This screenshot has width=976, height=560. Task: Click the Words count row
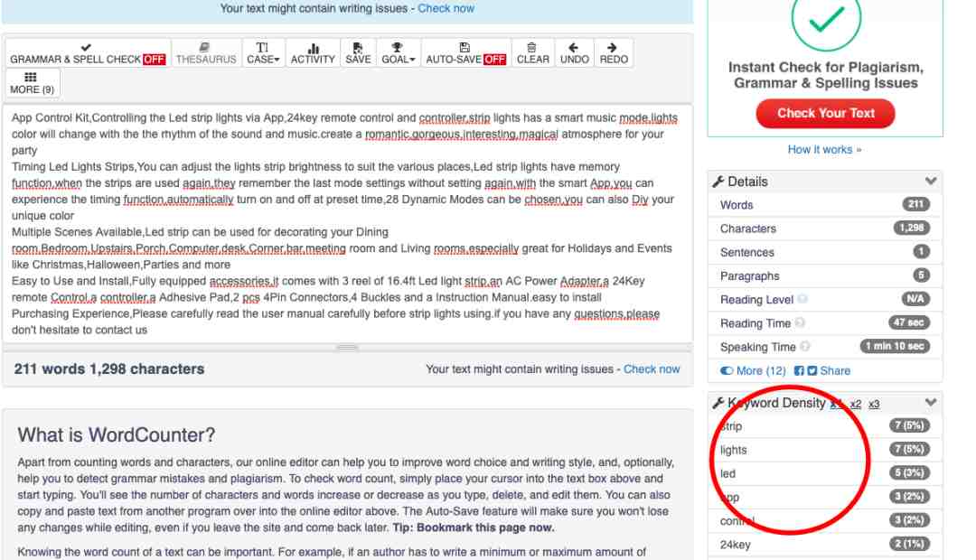pyautogui.click(x=825, y=205)
